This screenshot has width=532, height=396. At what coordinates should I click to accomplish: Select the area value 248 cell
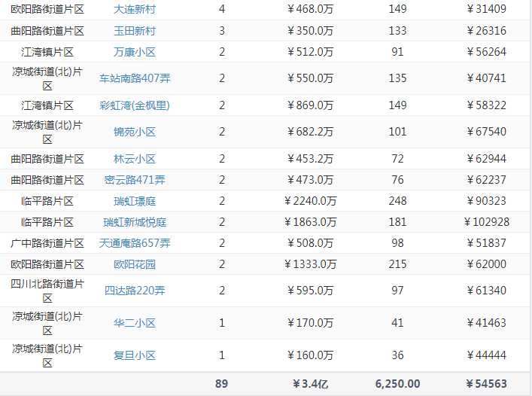(397, 201)
